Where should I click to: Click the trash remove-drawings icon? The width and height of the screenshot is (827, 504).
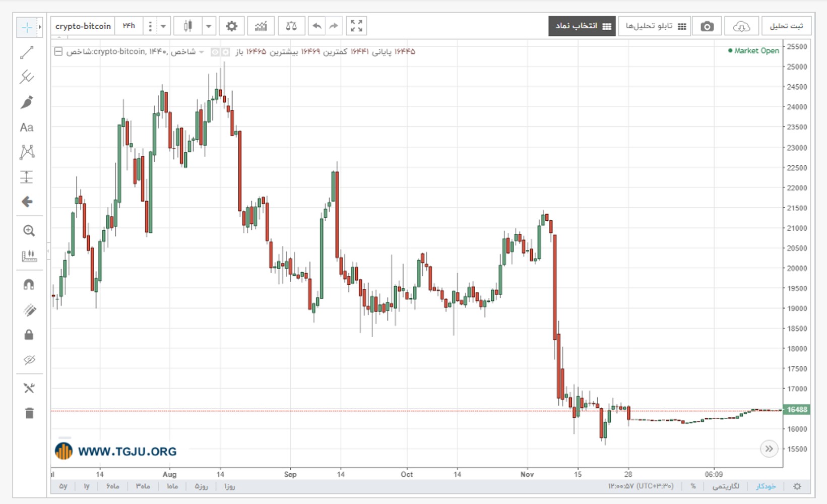click(x=29, y=413)
